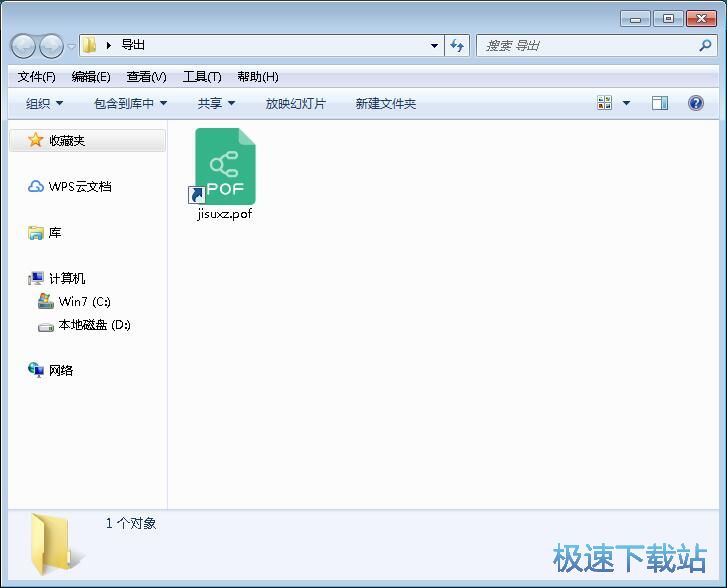The width and height of the screenshot is (727, 588).
Task: Close the Explorer window
Action: [701, 19]
